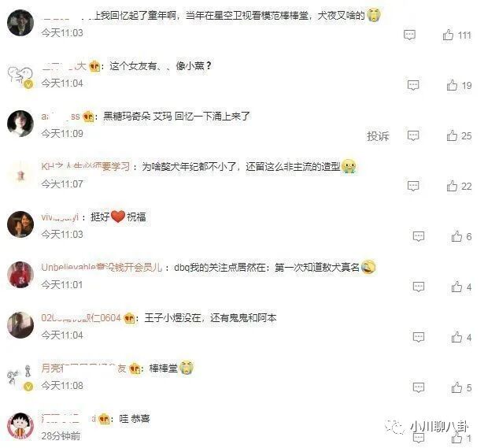484x448 pixels.
Task: Reply to the 非主流的造型 comment
Action: [413, 186]
